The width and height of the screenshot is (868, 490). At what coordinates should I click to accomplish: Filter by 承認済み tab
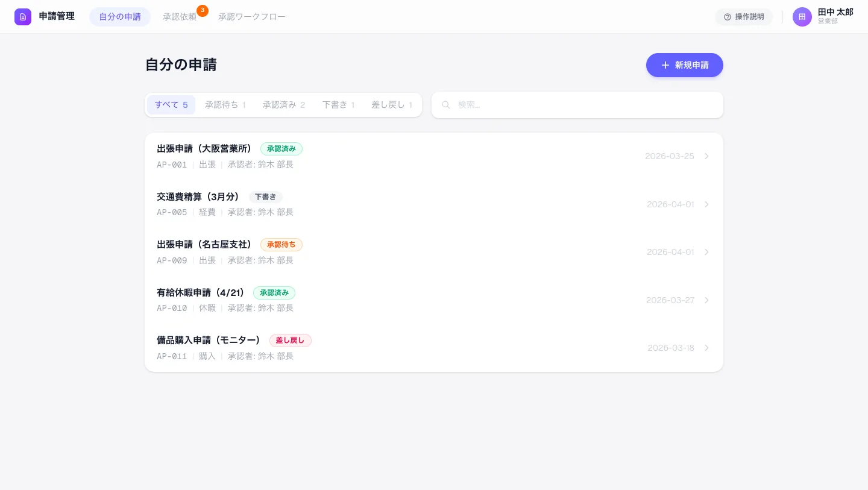(284, 105)
